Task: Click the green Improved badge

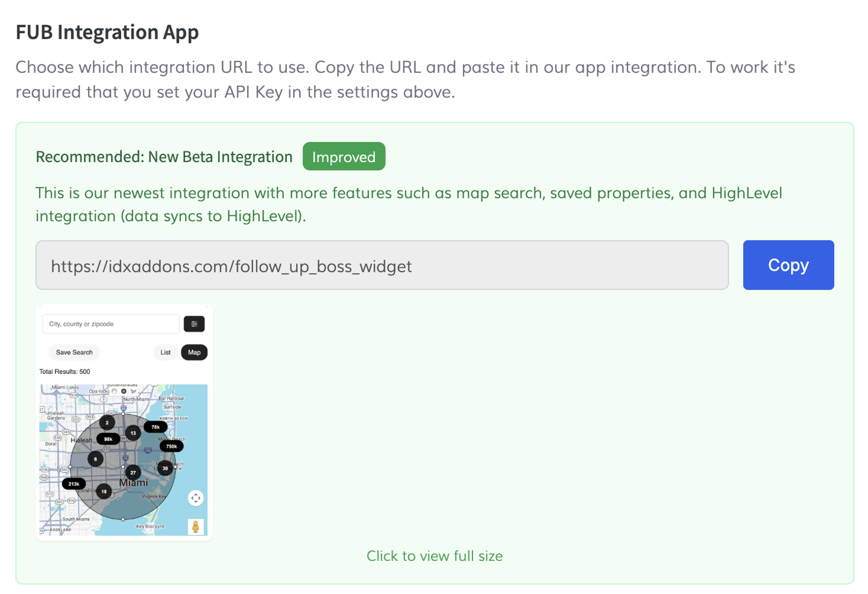Action: click(344, 157)
